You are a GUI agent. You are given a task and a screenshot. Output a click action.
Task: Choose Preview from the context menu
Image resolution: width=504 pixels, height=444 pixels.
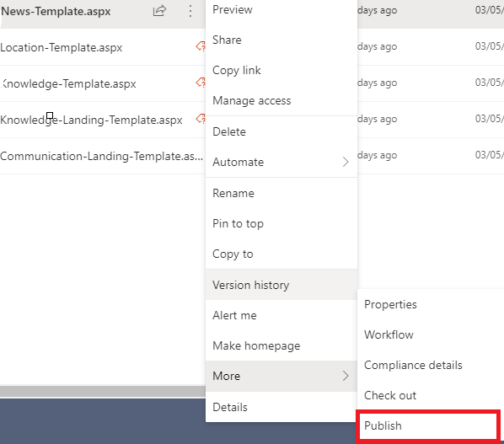click(281, 9)
